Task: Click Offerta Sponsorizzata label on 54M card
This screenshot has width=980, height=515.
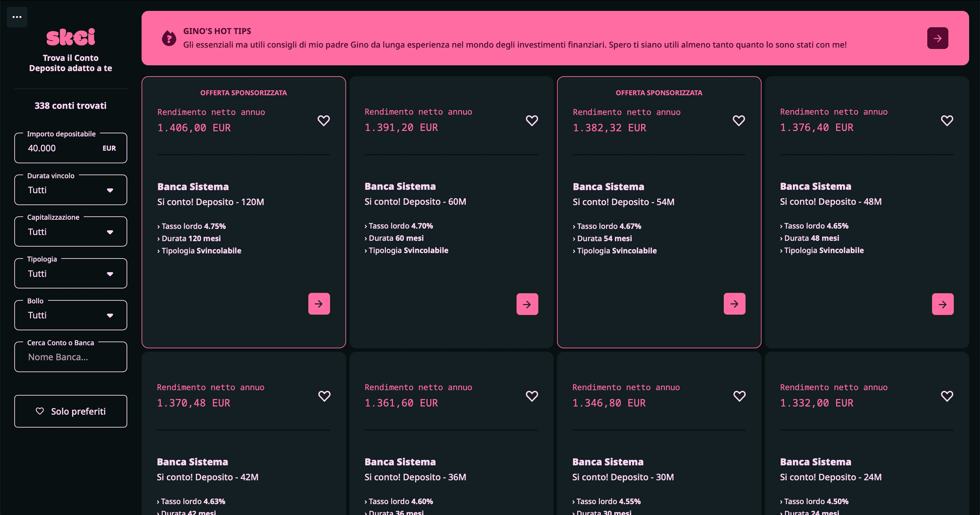Action: tap(659, 93)
